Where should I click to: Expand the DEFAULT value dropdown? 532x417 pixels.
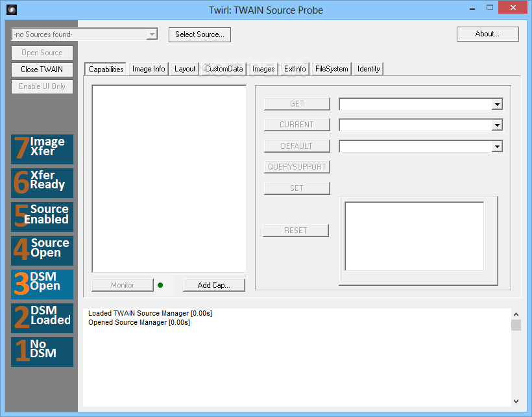coord(497,147)
